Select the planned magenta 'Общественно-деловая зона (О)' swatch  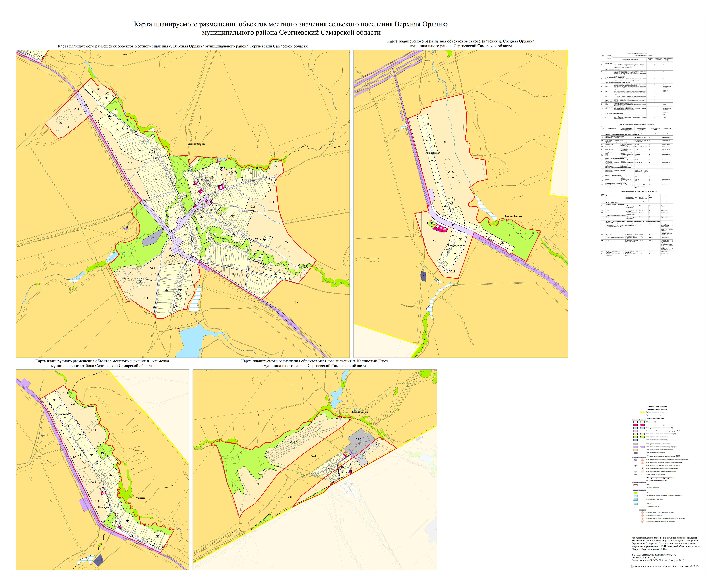[x=642, y=425]
